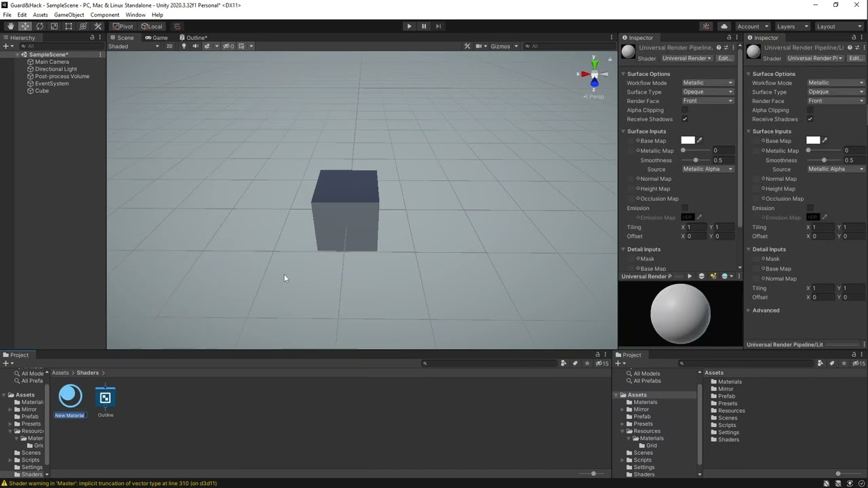
Task: Open the Workflow Mode dropdown in the first Inspector
Action: click(708, 83)
